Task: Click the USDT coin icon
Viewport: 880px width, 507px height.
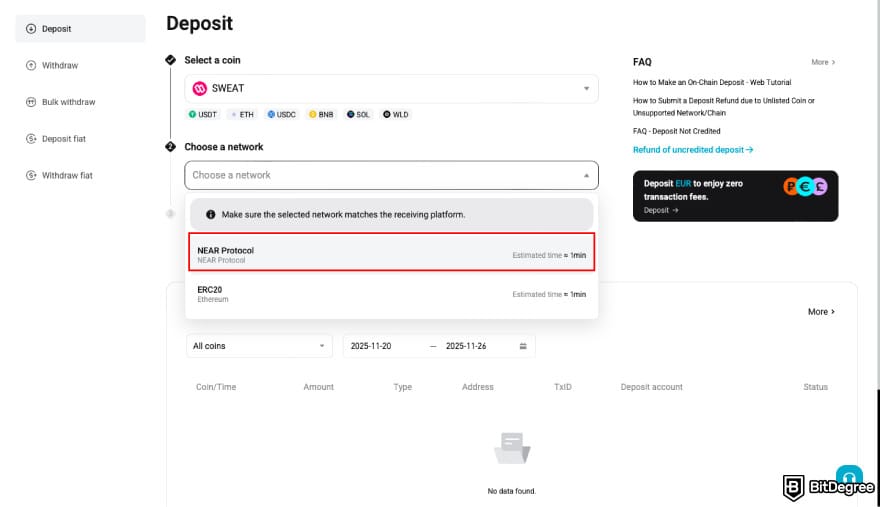Action: [192, 115]
